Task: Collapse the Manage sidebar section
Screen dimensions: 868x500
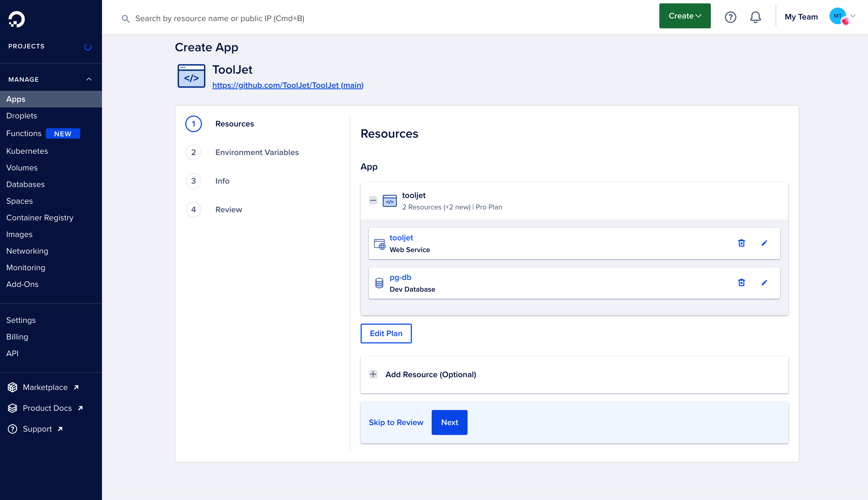Action: 89,79
